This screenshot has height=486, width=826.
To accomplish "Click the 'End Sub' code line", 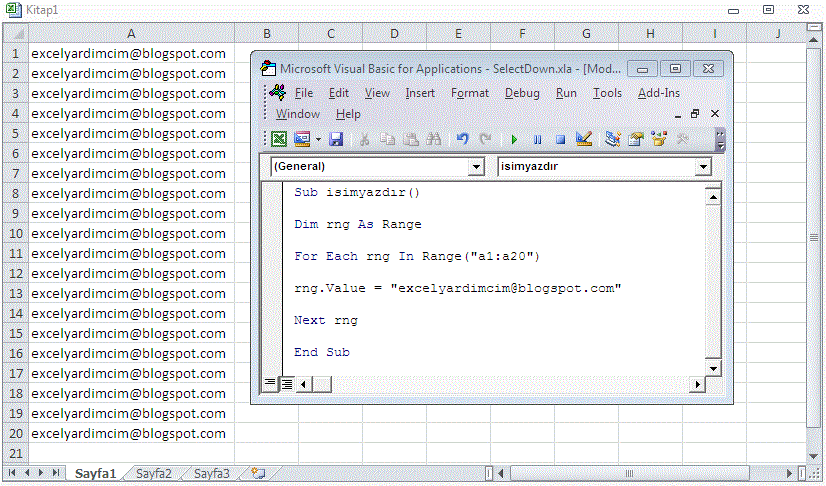I will (322, 352).
